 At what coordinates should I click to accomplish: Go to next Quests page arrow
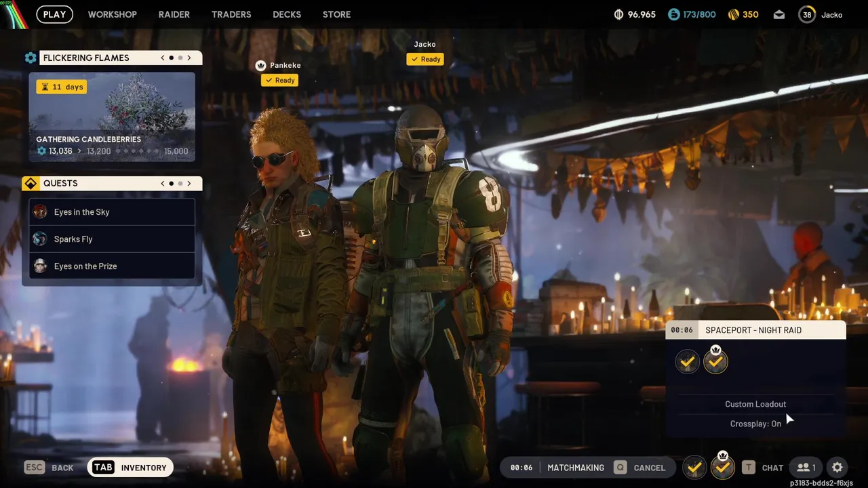click(189, 183)
